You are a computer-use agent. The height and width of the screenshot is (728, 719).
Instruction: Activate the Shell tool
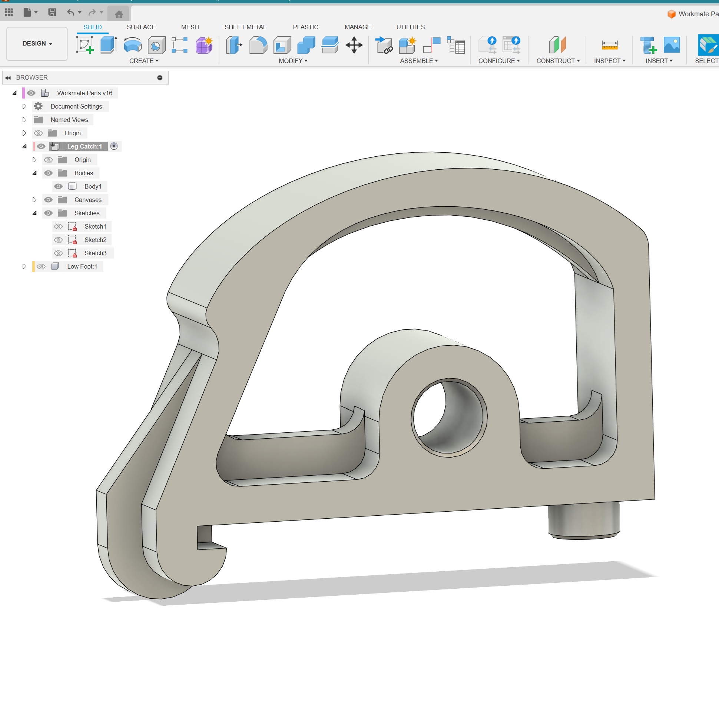tap(282, 45)
